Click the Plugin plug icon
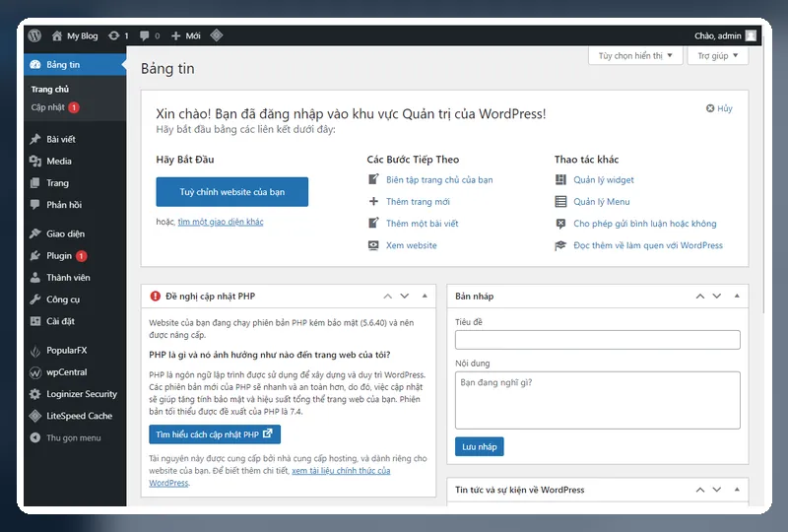 pos(35,255)
